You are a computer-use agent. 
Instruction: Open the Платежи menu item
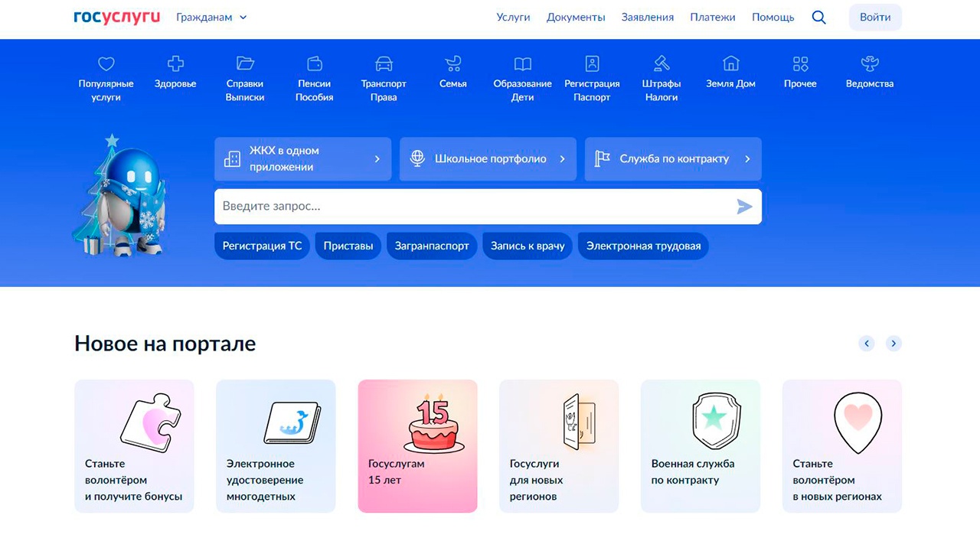[713, 17]
